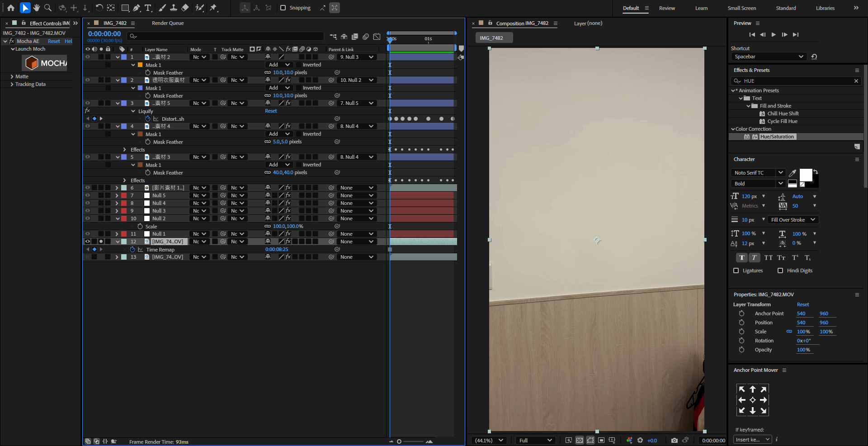
Task: Select the Type tool
Action: pos(148,8)
